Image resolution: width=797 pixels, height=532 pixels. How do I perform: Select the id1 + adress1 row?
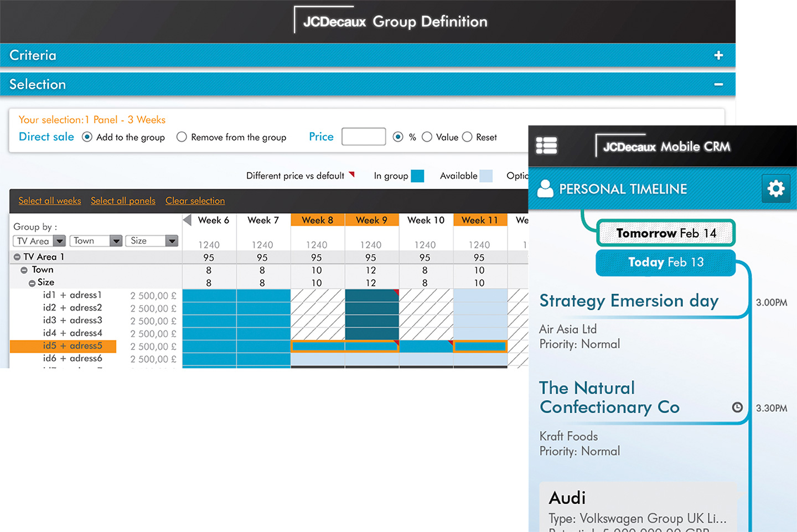[73, 295]
